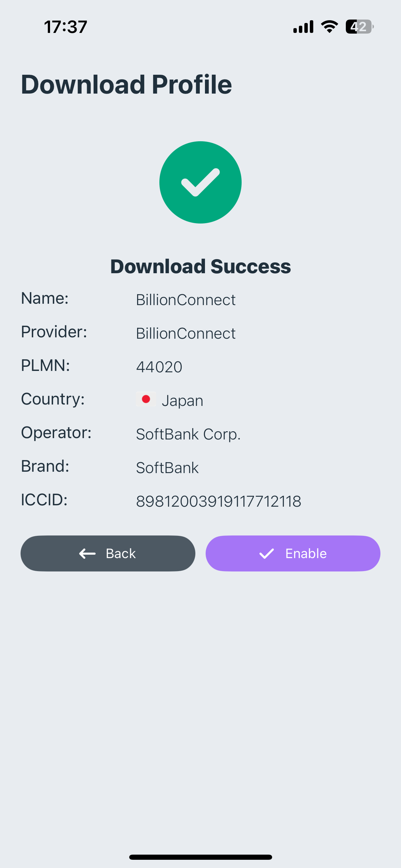Tap the PLMN value 44020
The height and width of the screenshot is (868, 401).
tap(159, 367)
